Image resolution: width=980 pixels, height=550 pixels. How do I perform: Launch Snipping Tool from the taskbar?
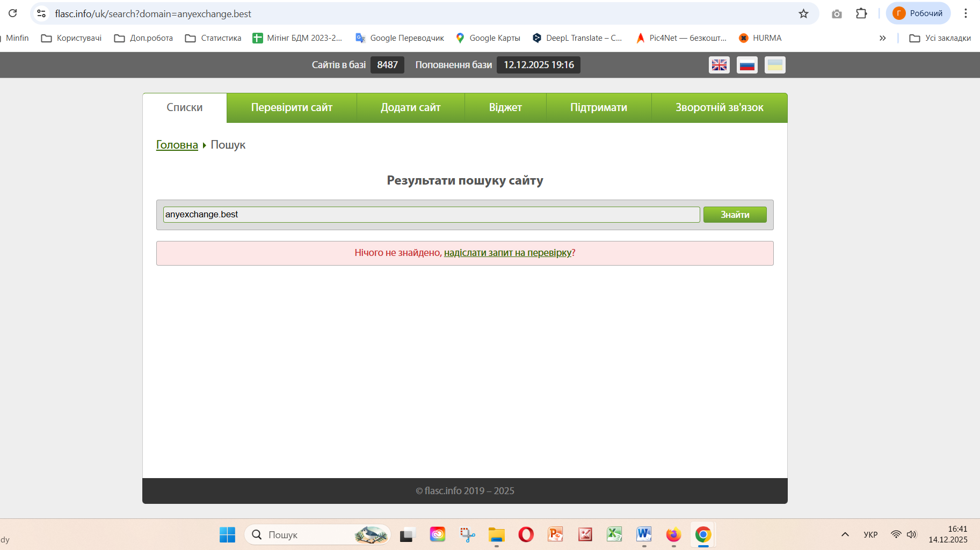[467, 534]
